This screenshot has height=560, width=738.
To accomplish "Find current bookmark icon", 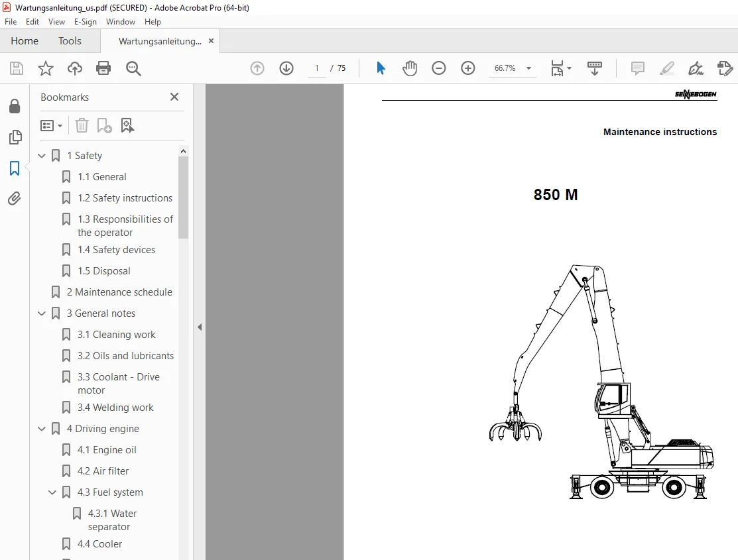I will [x=127, y=126].
